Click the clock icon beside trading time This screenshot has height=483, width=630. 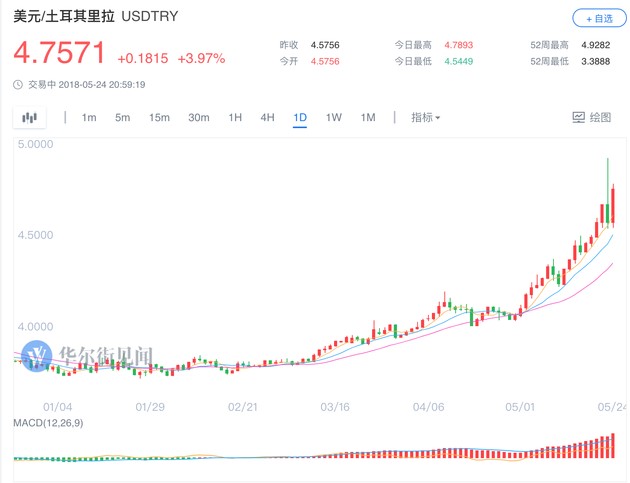point(17,84)
